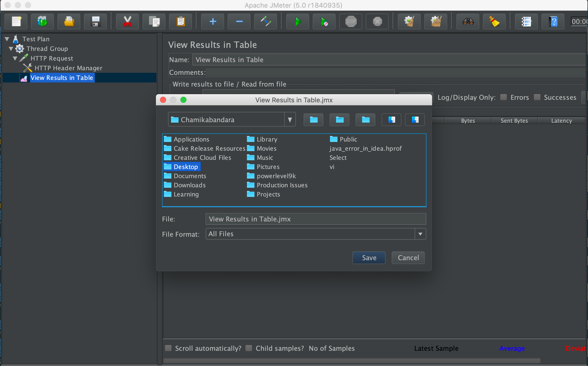Collapse the Thread Group tree node
This screenshot has height=366, width=588.
11,49
